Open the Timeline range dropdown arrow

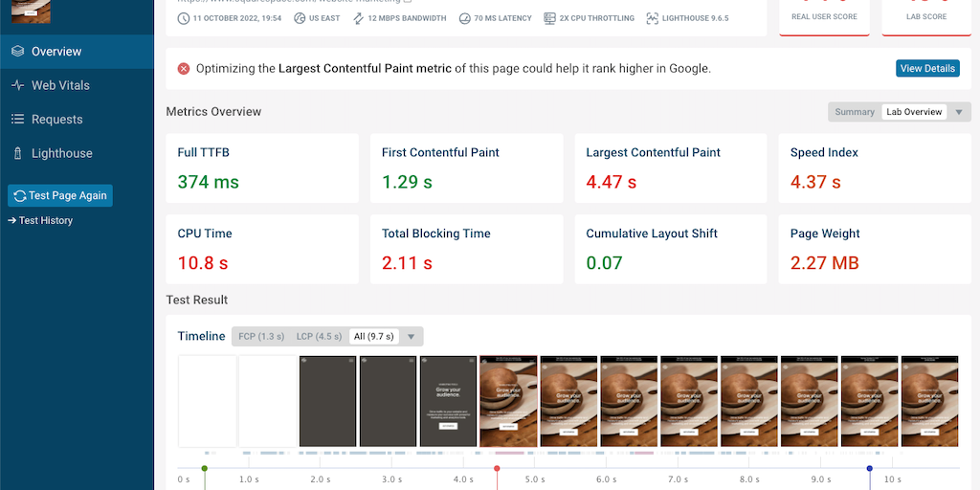tap(412, 337)
